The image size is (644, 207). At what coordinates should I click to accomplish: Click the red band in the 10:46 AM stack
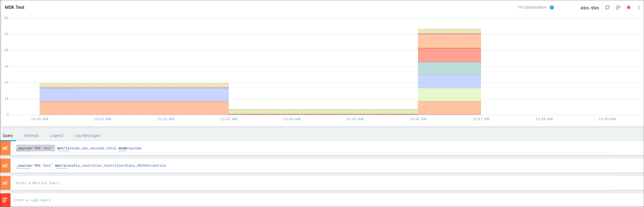click(449, 55)
